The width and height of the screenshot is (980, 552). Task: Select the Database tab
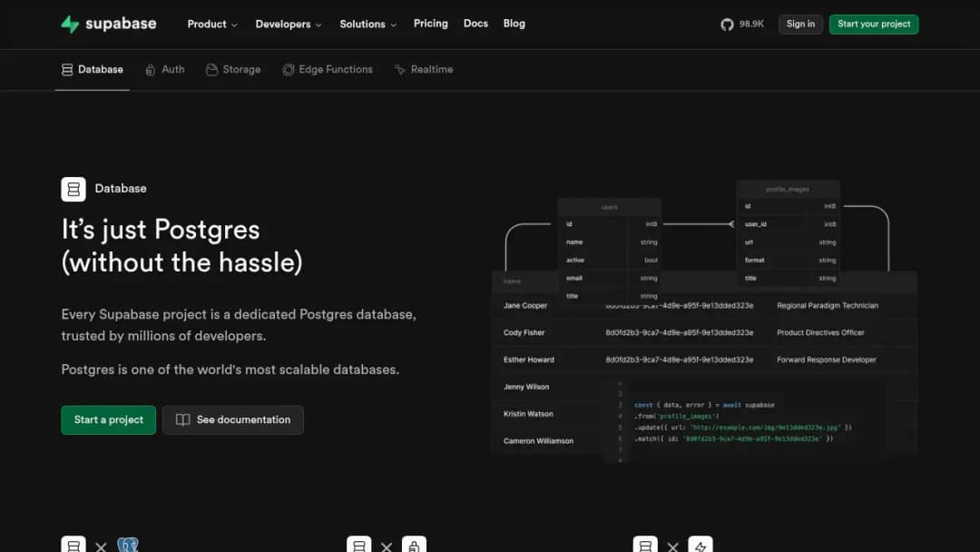93,69
